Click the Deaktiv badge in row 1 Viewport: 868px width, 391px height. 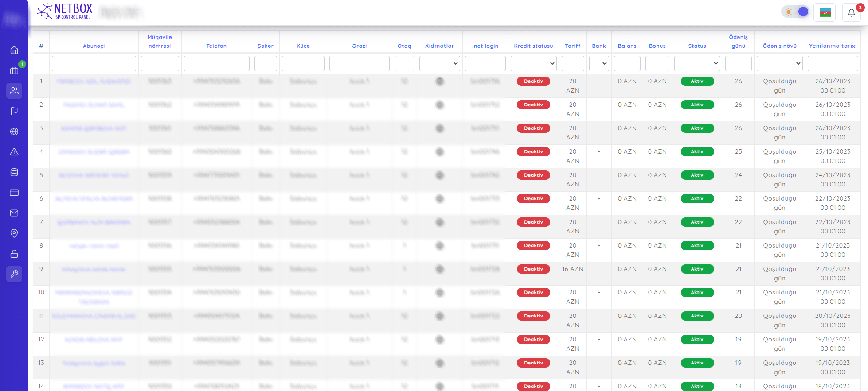click(533, 81)
